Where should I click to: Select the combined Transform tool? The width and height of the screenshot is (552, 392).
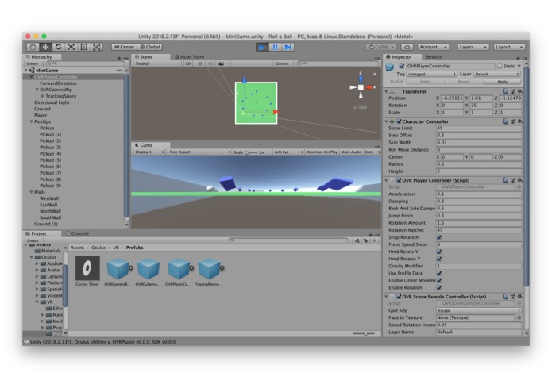(x=97, y=47)
